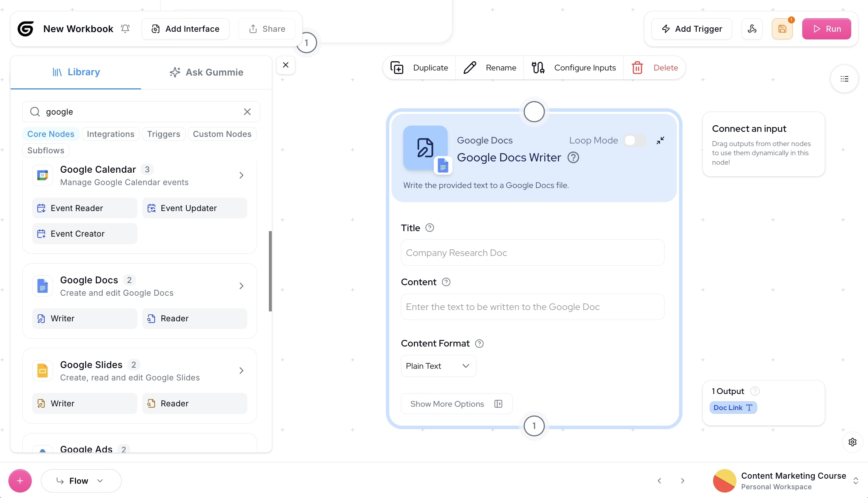868x498 pixels.
Task: Click the node's bottom output connector
Action: [x=534, y=426]
